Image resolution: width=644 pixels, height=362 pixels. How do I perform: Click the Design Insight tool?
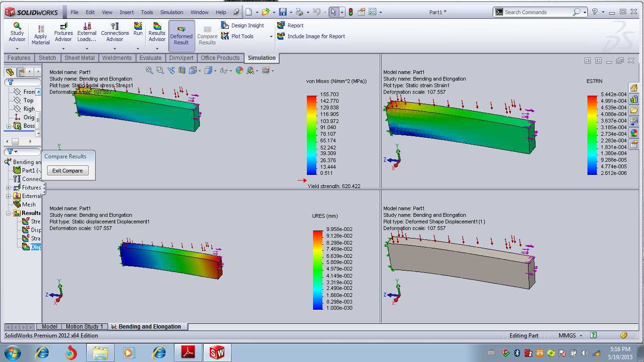[x=242, y=25]
